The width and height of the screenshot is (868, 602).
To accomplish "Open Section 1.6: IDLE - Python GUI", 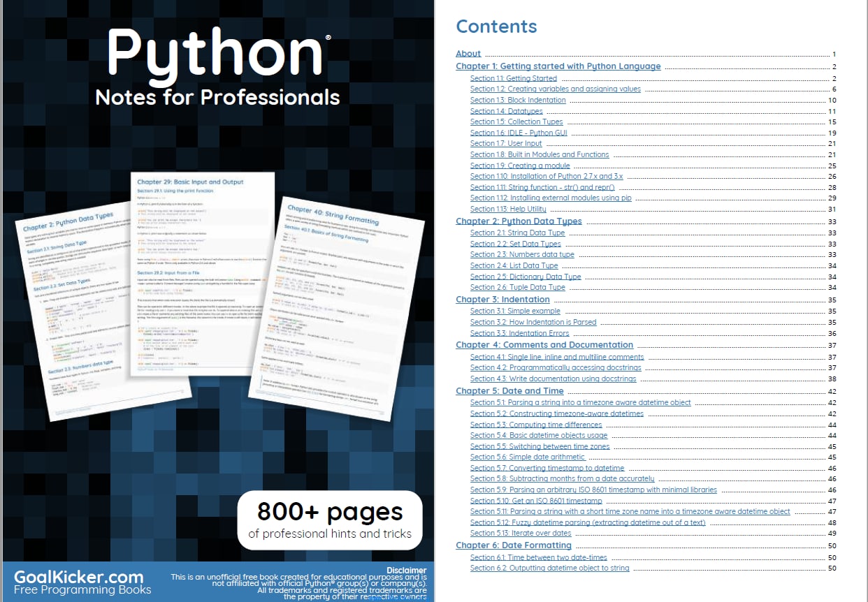I will tap(519, 133).
